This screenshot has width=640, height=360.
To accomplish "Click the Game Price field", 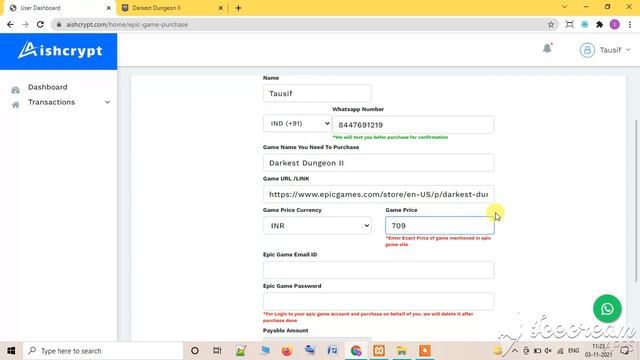I will (x=440, y=225).
